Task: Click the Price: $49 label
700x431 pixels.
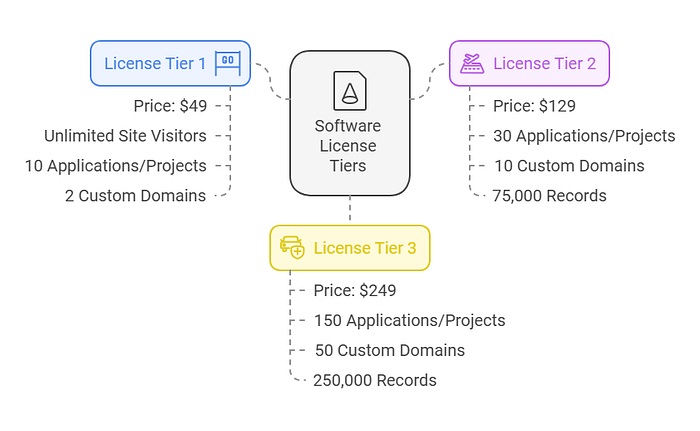Action: click(x=170, y=106)
